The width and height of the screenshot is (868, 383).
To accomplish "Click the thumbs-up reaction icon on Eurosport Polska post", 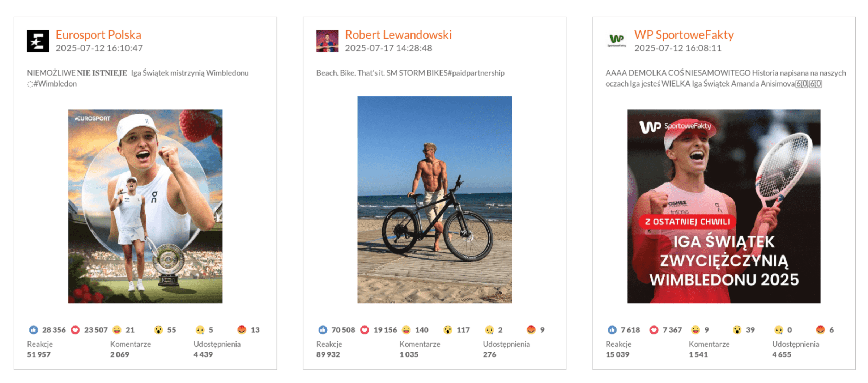I will 33,330.
